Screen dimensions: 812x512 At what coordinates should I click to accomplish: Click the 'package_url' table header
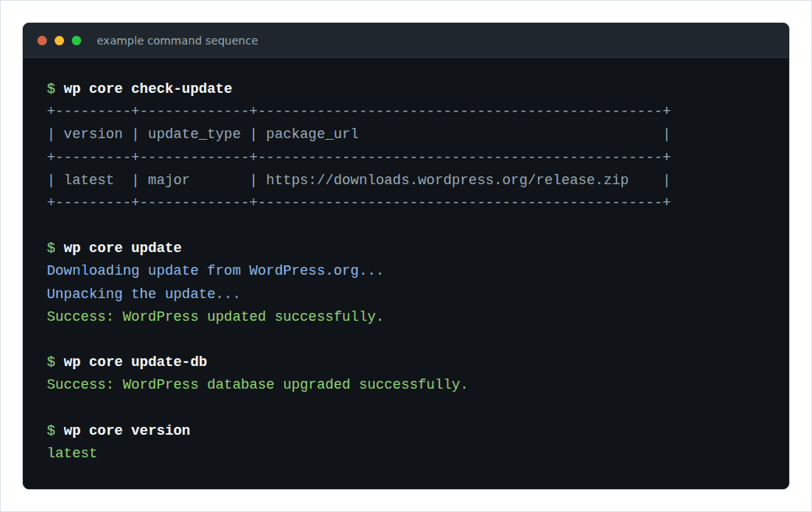[x=312, y=134]
